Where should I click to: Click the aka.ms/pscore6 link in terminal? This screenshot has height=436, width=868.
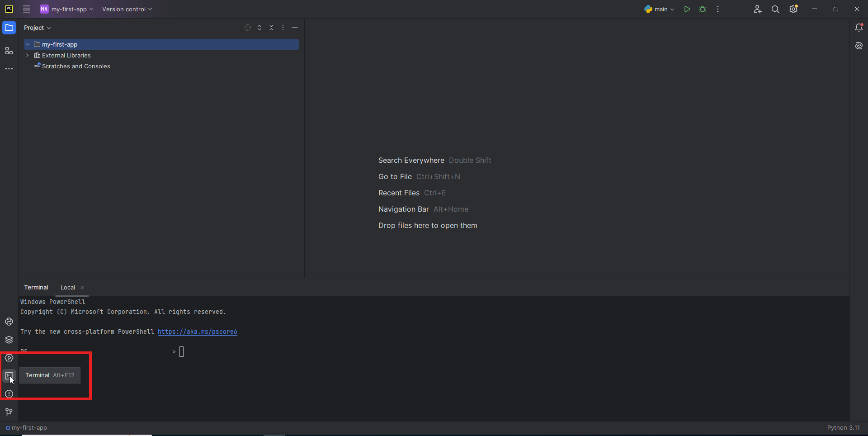pos(197,332)
